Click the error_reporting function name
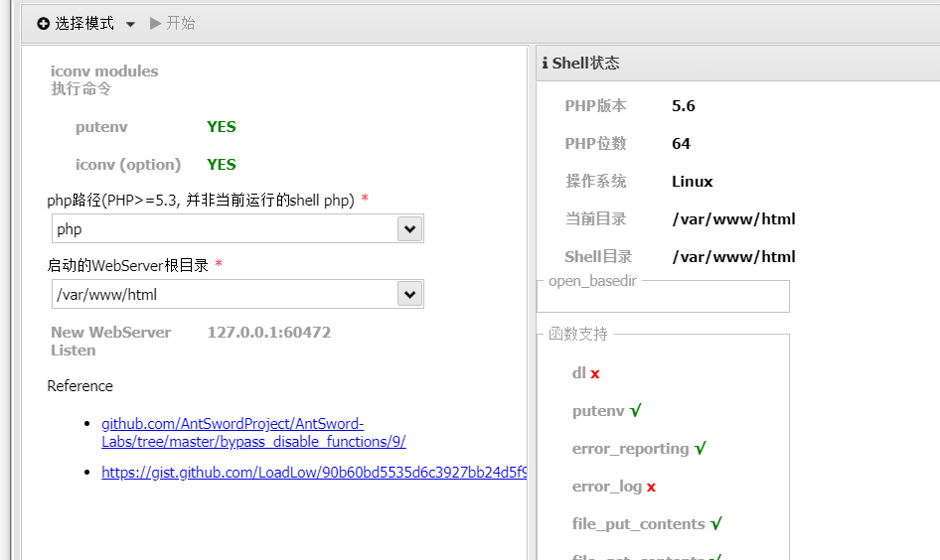 point(631,449)
